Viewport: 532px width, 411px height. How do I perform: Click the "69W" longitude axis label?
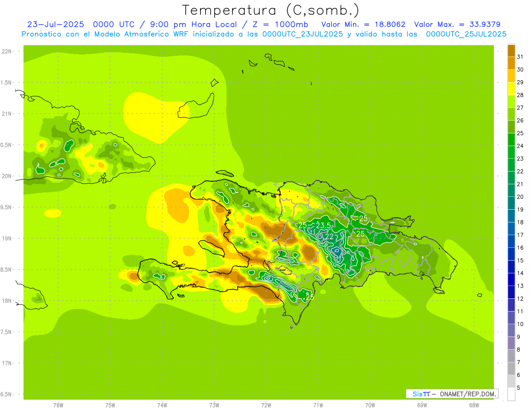(x=422, y=405)
